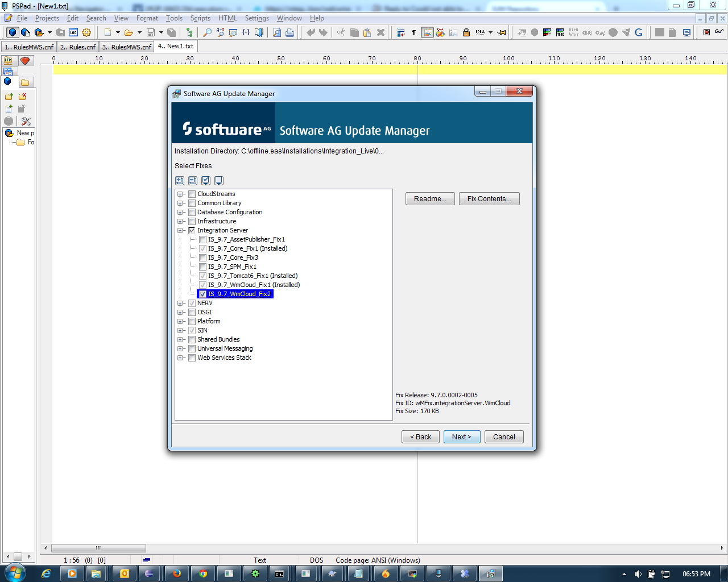The image size is (728, 582).
Task: Click the SPELL check icon
Action: (481, 32)
